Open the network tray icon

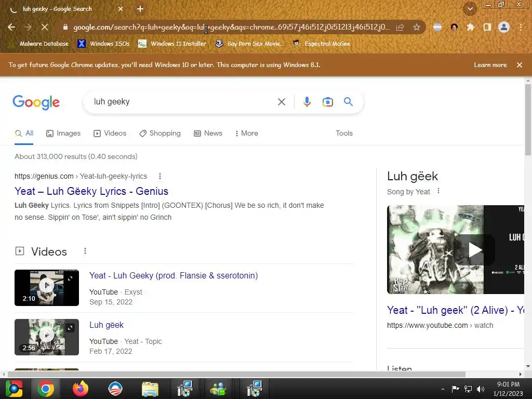pyautogui.click(x=468, y=389)
